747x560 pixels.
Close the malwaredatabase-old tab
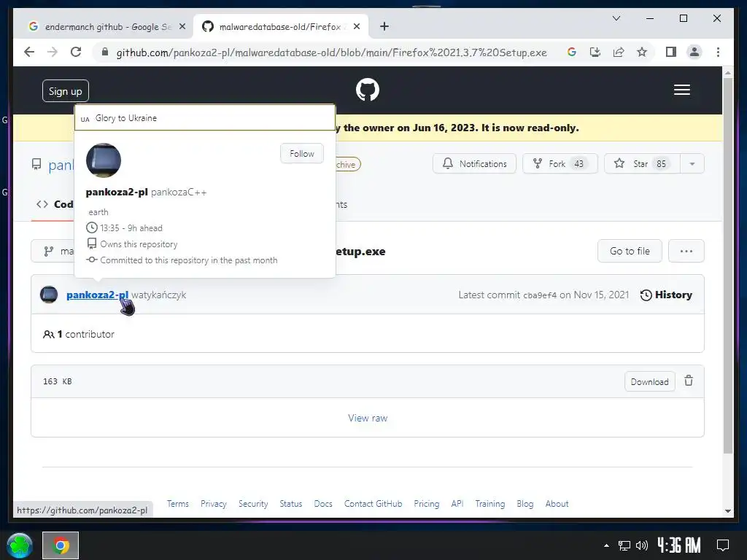(356, 27)
